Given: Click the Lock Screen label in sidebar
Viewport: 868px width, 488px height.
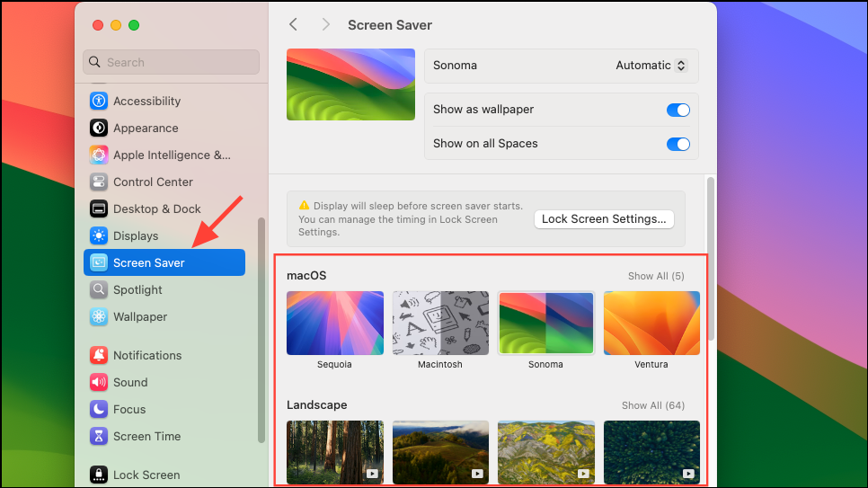Looking at the screenshot, I should [x=146, y=475].
